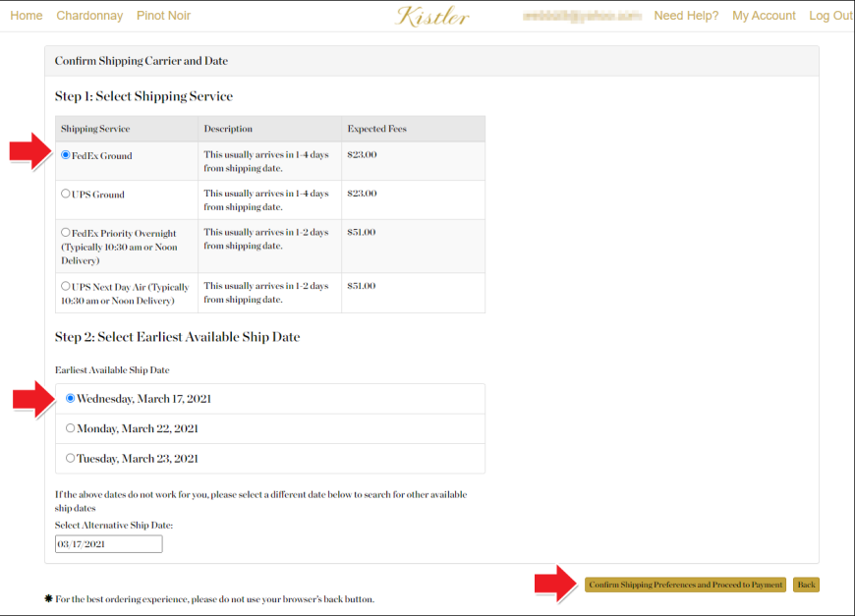The image size is (855, 616).
Task: Click FedEx Priority Overnight 1-2 days description
Action: coord(266,239)
